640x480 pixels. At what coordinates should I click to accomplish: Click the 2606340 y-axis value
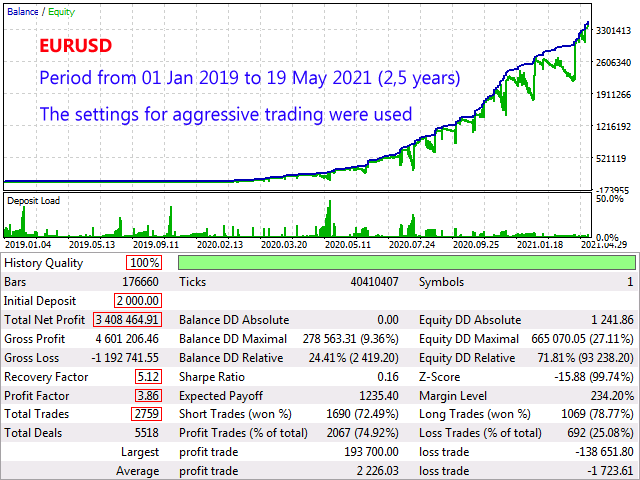[x=613, y=62]
